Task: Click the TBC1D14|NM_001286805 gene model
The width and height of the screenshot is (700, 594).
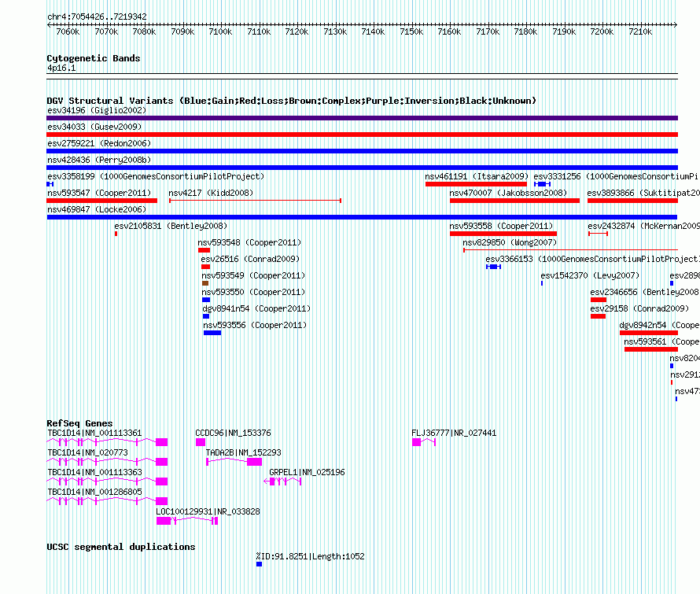Action: pyautogui.click(x=107, y=501)
